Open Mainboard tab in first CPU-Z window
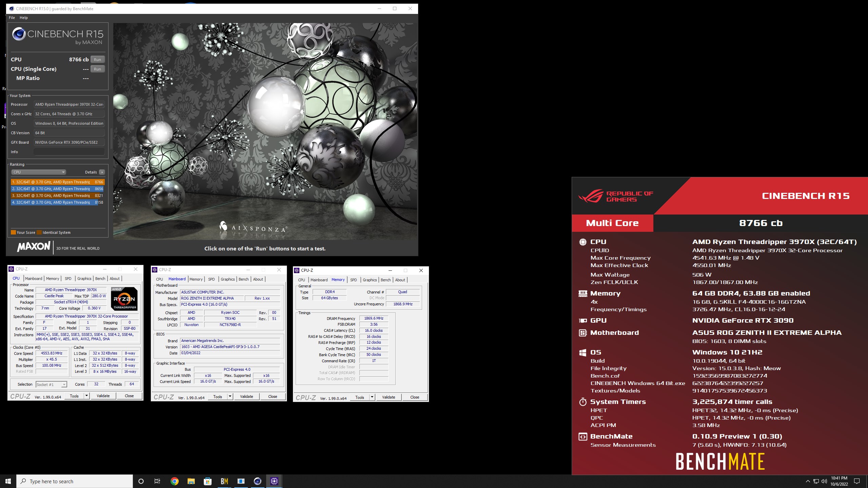Viewport: 868px width, 488px height. tap(34, 279)
